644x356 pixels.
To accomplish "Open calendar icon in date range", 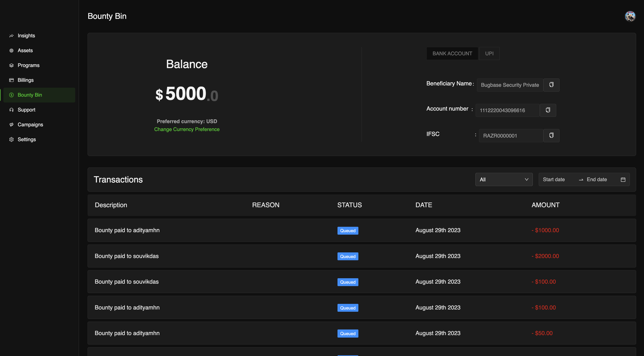I will pos(623,179).
